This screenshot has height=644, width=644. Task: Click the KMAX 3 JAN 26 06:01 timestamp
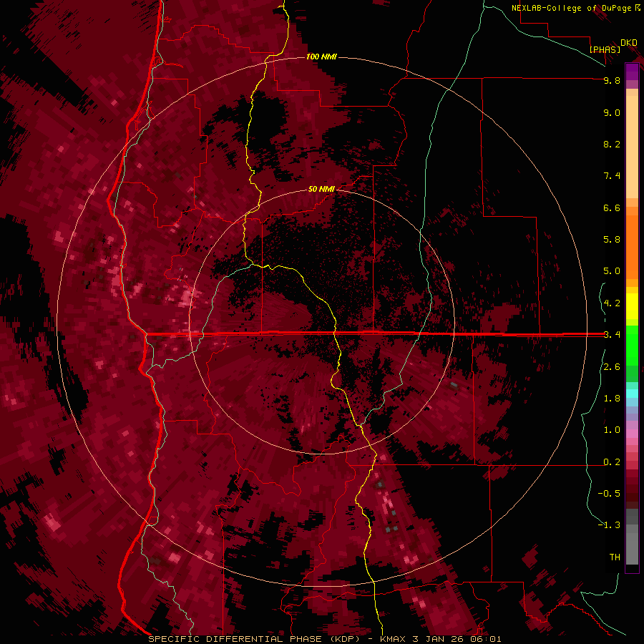click(441, 639)
